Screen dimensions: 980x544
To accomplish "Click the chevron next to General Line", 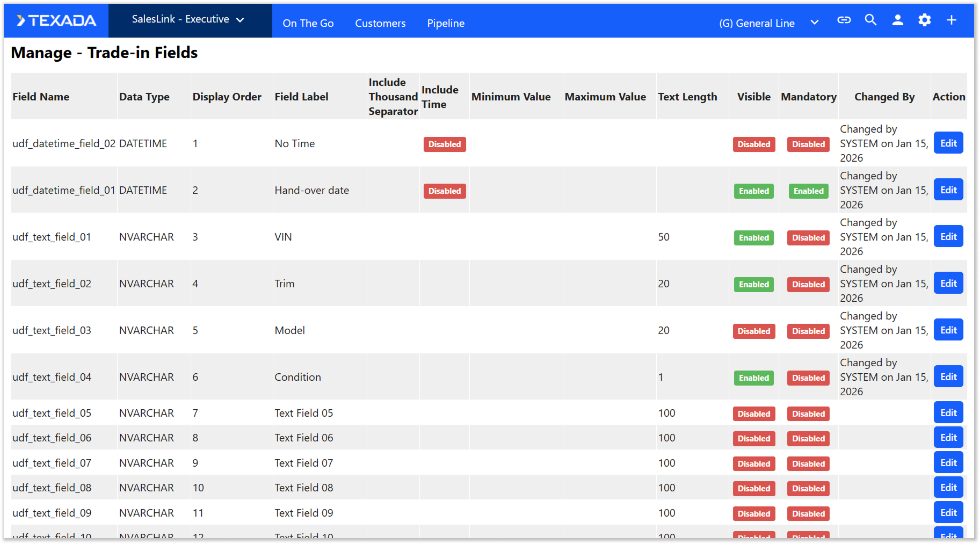I will 814,23.
